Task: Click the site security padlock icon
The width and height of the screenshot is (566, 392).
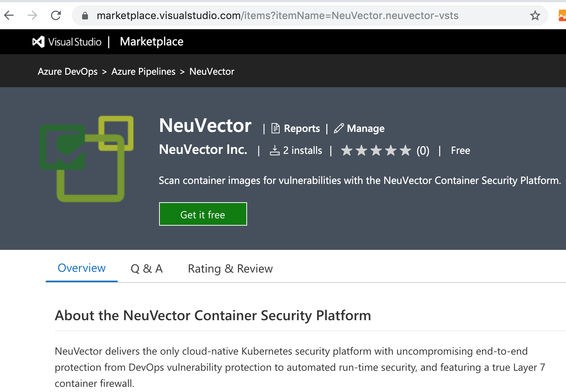Action: pyautogui.click(x=85, y=15)
